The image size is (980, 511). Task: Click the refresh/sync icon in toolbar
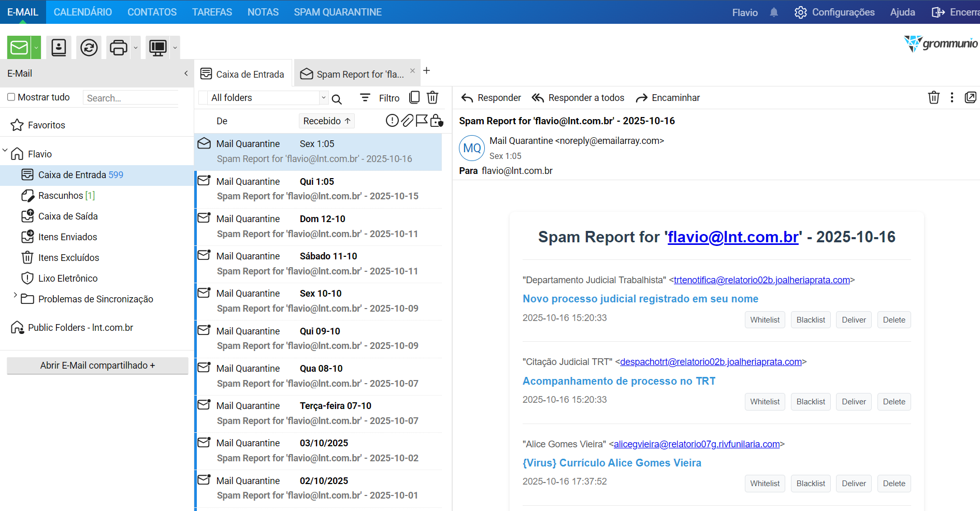point(89,48)
